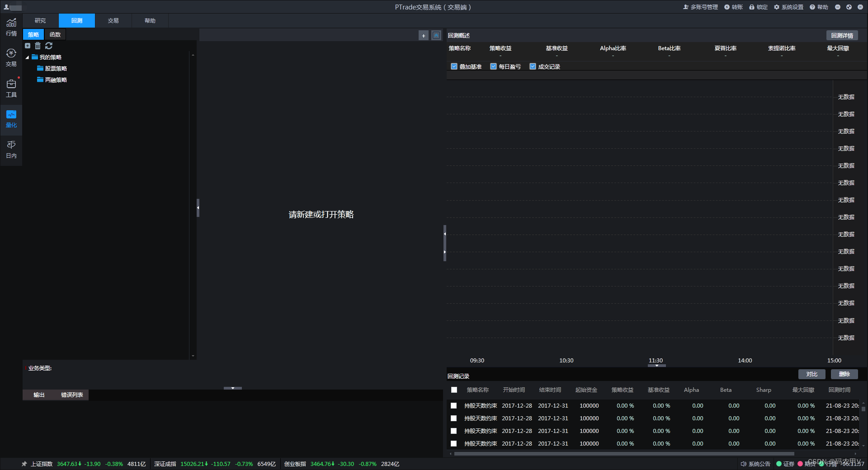Screen dimensions: 868x470
Task: Click the 我的策略 folder icon
Action: pos(35,57)
